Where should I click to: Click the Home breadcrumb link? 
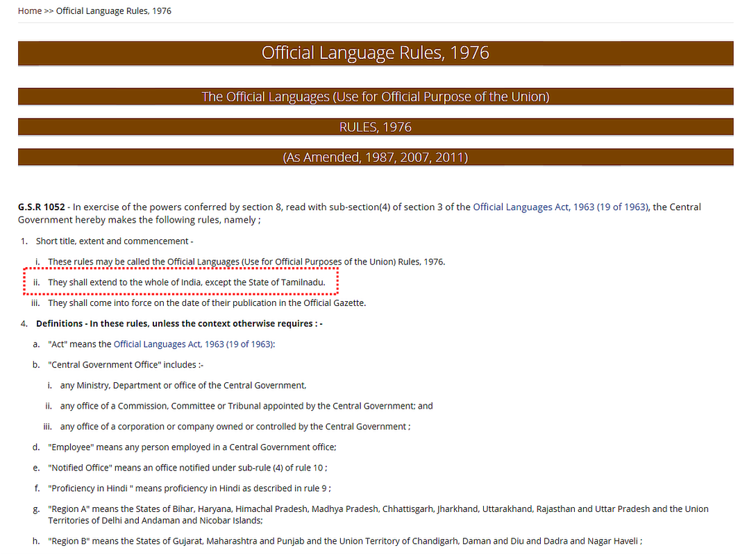29,10
